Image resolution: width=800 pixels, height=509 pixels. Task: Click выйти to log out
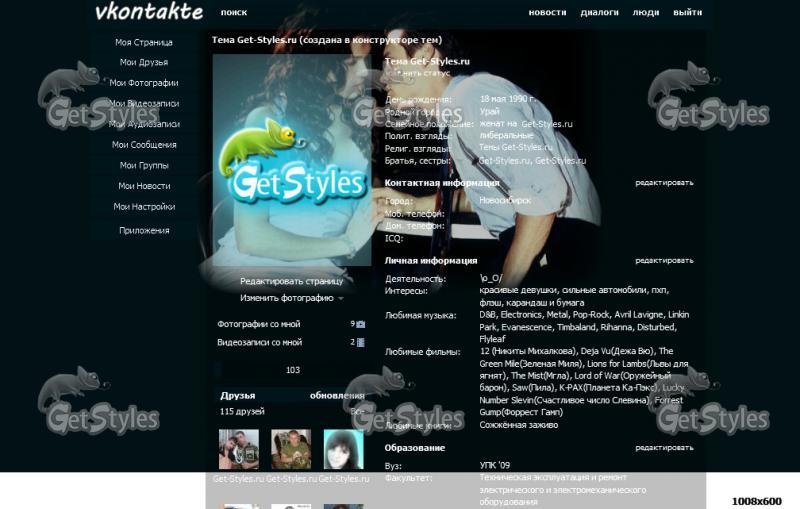tap(687, 12)
